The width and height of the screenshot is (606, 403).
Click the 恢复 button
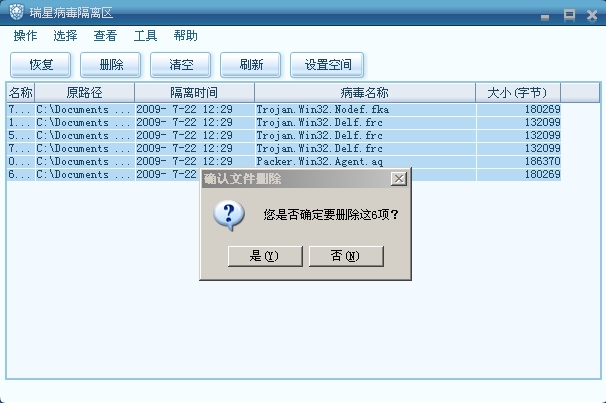click(x=41, y=65)
